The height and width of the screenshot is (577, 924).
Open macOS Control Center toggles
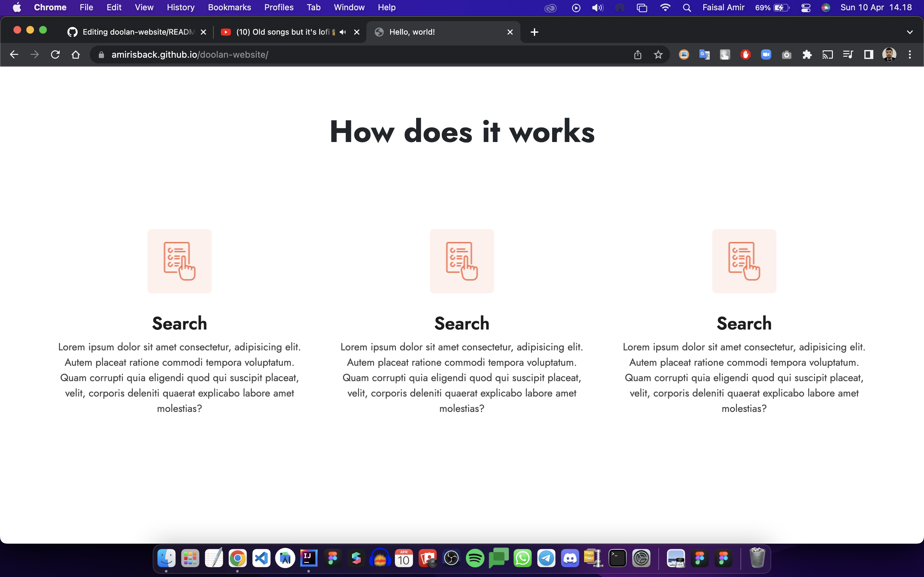click(x=806, y=8)
